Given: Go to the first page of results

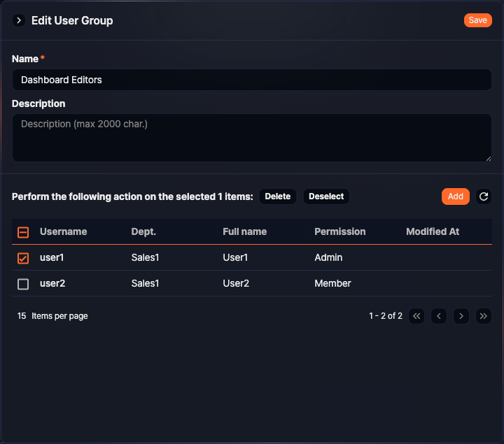Looking at the screenshot, I should coord(416,316).
